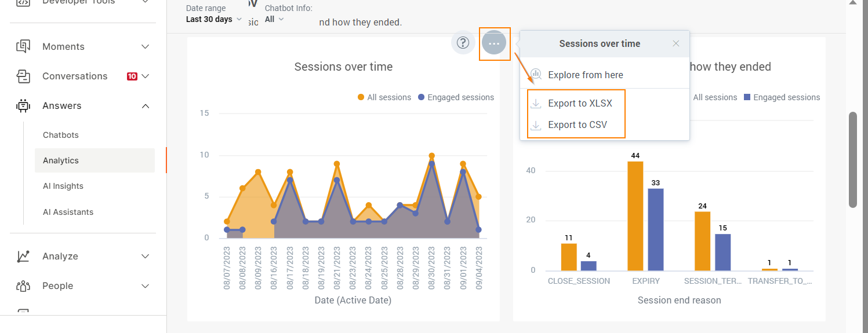Click the Conversations sidebar icon

[23, 76]
